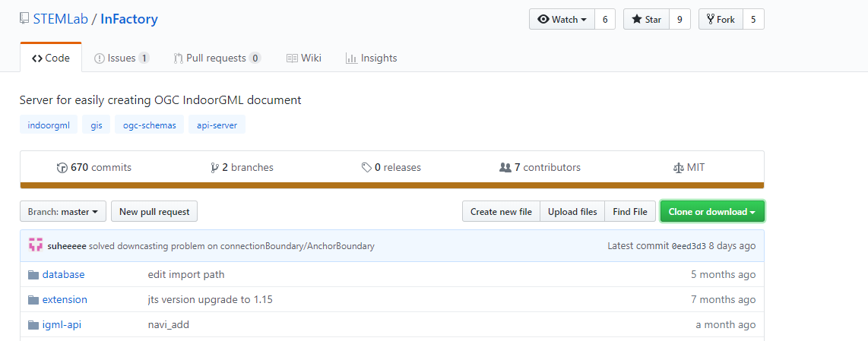View the 670 commits history

click(x=94, y=167)
